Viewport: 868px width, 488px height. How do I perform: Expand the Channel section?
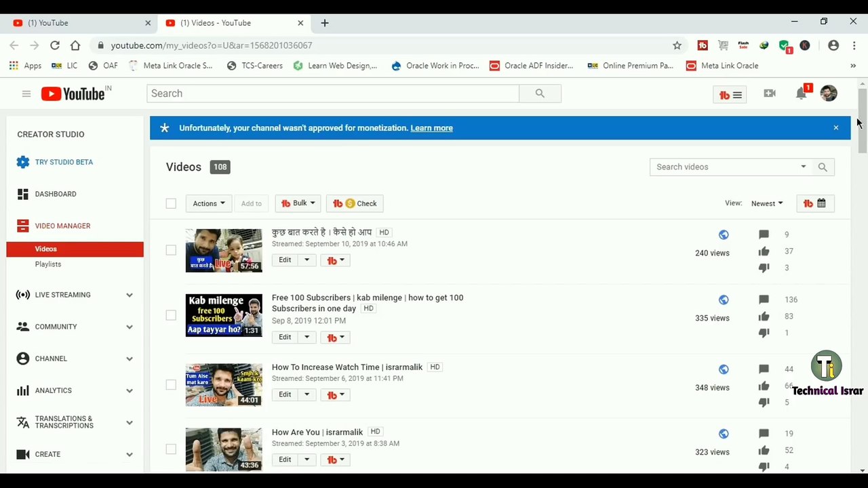[x=130, y=359]
